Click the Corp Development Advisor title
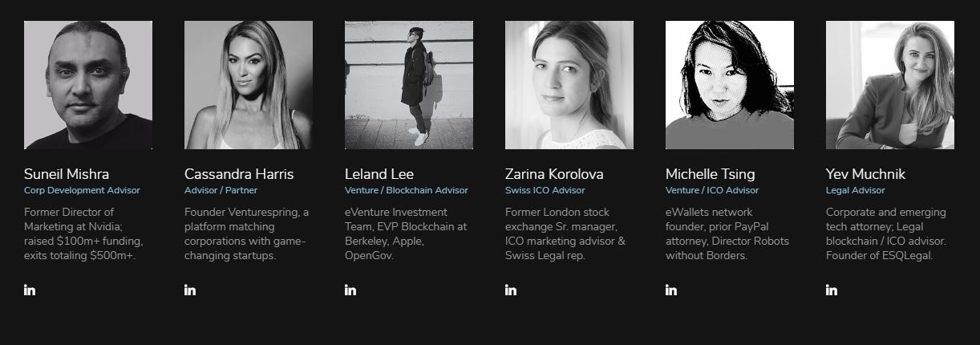Screen dimensions: 980x345 pos(82,191)
